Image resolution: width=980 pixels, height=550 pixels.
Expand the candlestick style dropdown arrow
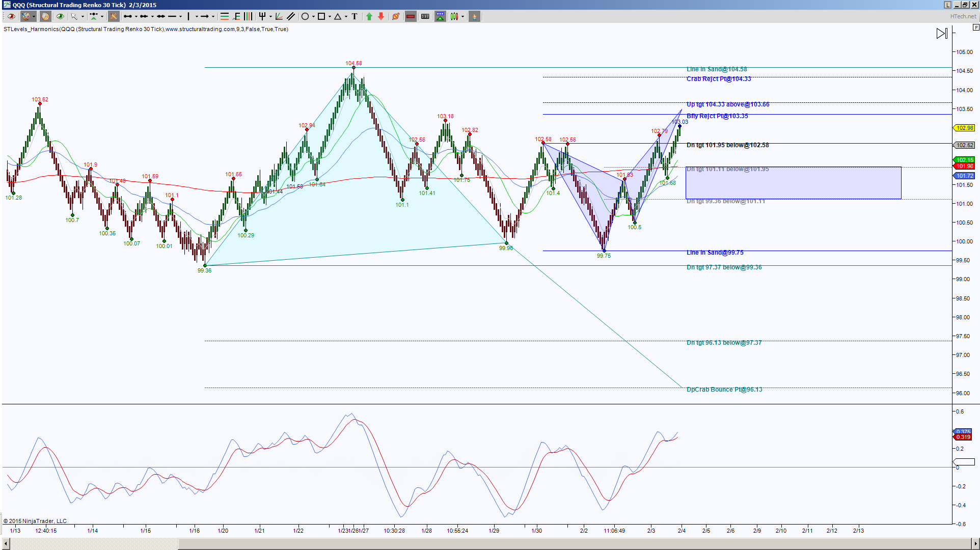(462, 16)
